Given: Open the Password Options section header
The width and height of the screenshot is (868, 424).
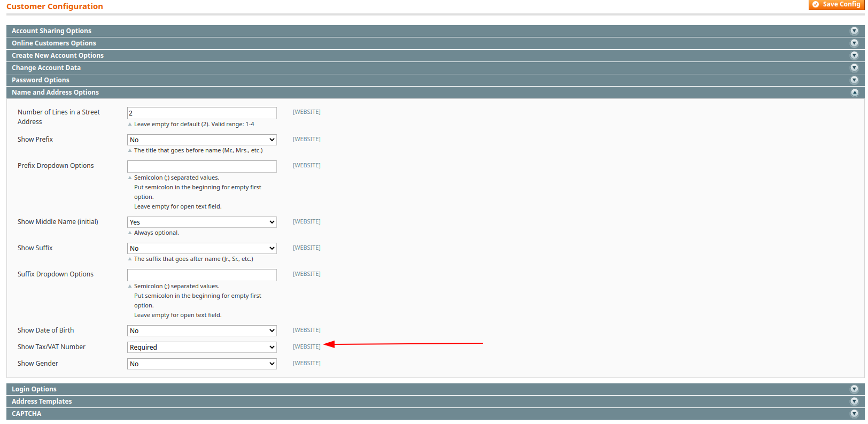Looking at the screenshot, I should [x=435, y=80].
